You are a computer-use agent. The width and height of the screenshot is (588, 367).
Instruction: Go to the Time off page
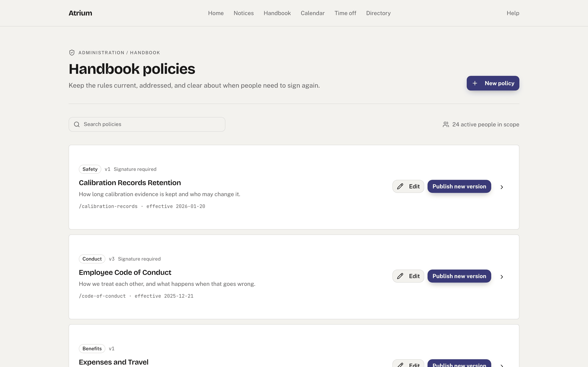[x=345, y=13]
